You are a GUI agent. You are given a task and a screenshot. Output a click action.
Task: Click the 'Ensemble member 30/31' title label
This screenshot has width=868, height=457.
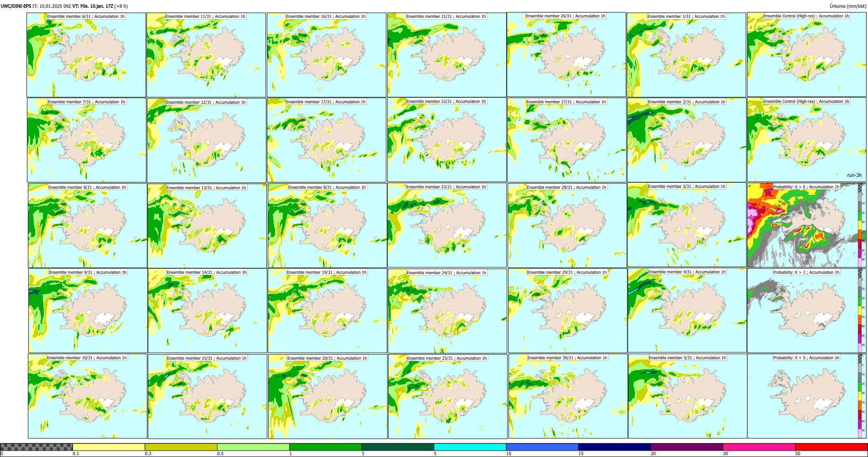(x=567, y=358)
